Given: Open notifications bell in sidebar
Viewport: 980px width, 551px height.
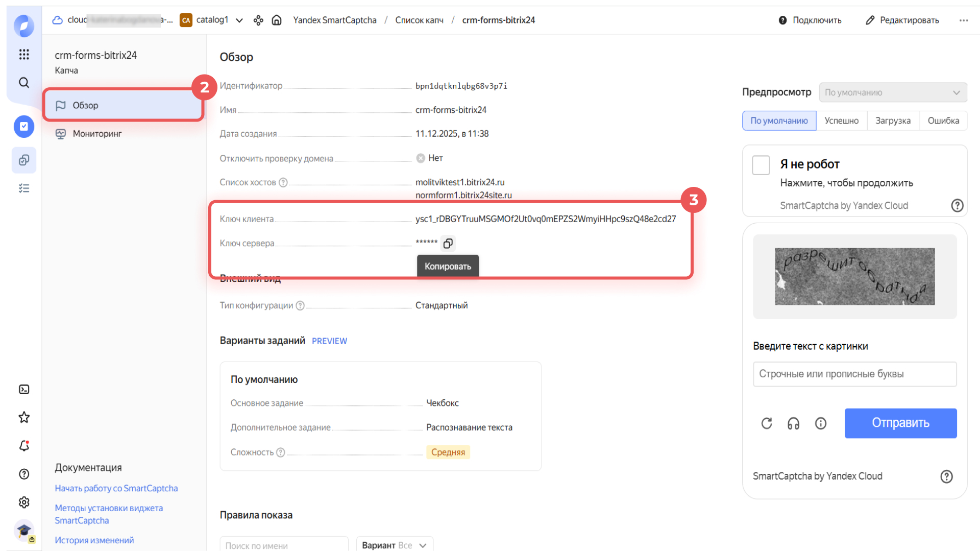Looking at the screenshot, I should pos(24,446).
